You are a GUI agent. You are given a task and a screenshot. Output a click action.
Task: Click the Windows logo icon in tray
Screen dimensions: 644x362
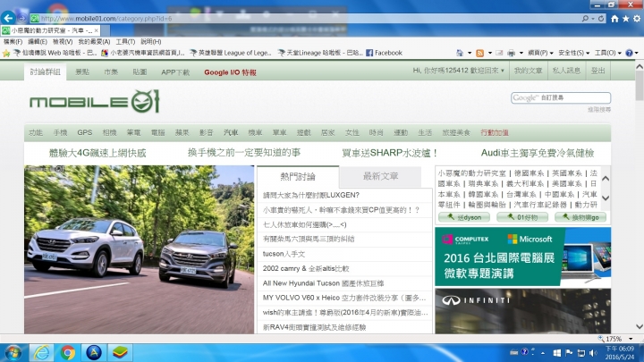coord(557,352)
